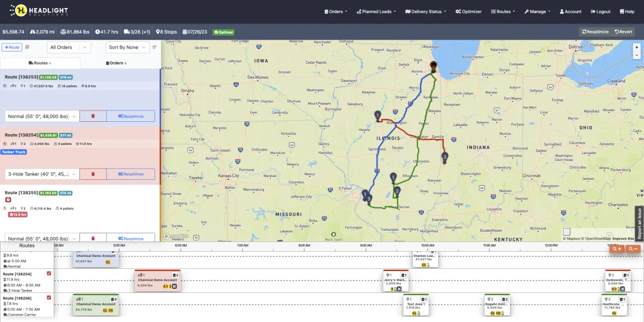Open the Orders menu
This screenshot has width=644, height=322.
click(335, 11)
